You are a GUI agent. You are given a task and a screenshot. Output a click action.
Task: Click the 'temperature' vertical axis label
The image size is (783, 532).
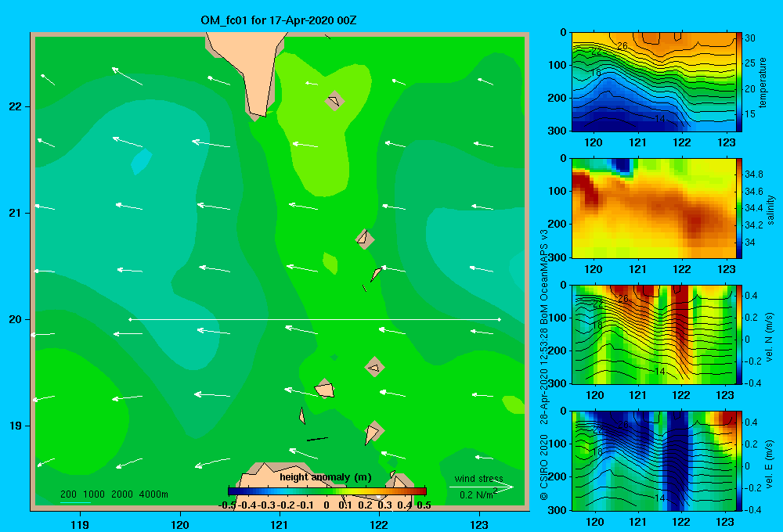[763, 82]
